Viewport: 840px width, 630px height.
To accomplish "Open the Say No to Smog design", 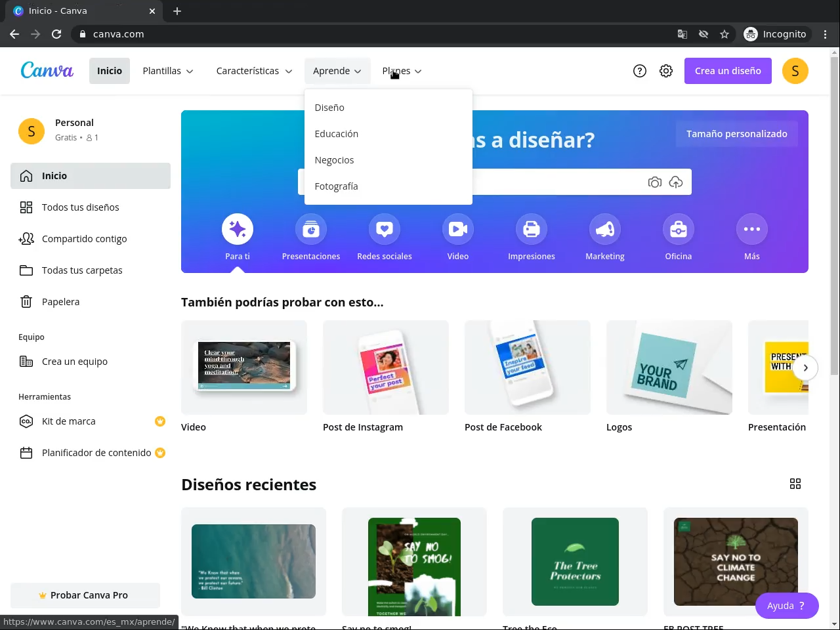I will [x=414, y=562].
